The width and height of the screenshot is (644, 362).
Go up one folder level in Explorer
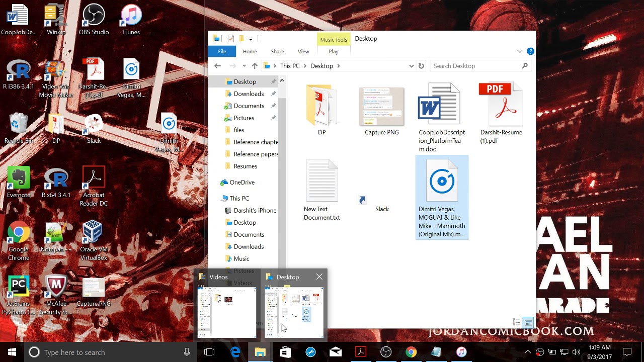255,66
